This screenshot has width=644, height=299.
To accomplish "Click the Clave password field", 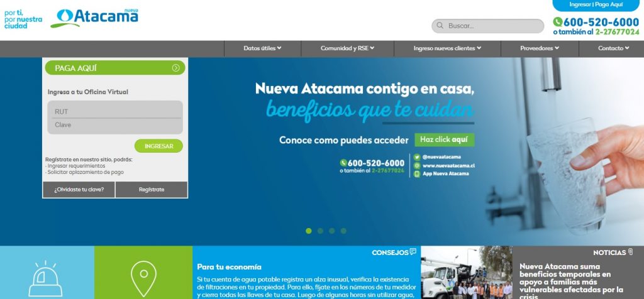I will pos(115,125).
